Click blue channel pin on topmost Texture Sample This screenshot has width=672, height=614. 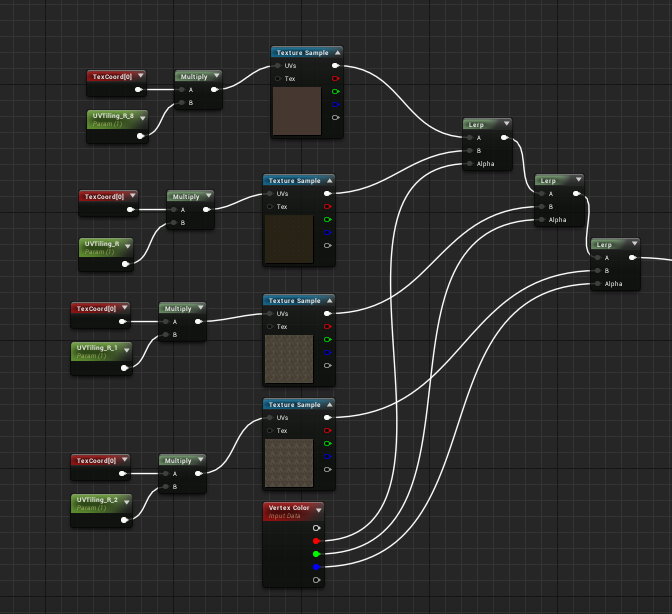[x=336, y=104]
